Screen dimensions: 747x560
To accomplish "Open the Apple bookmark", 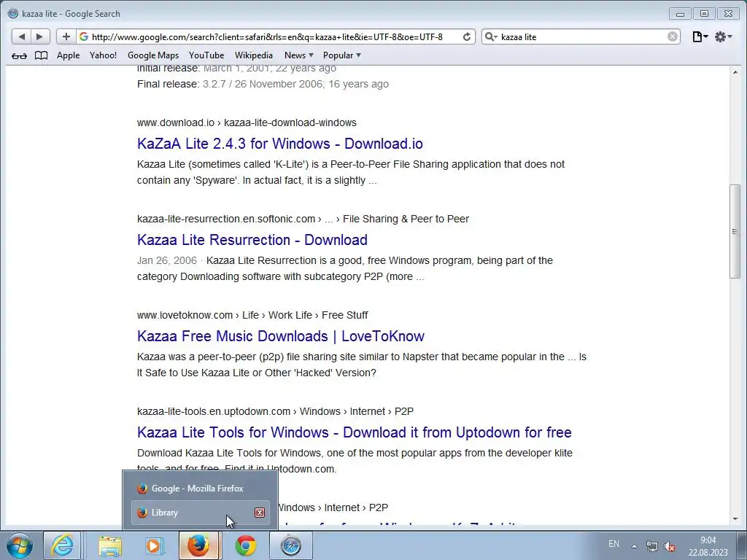I will 68,55.
